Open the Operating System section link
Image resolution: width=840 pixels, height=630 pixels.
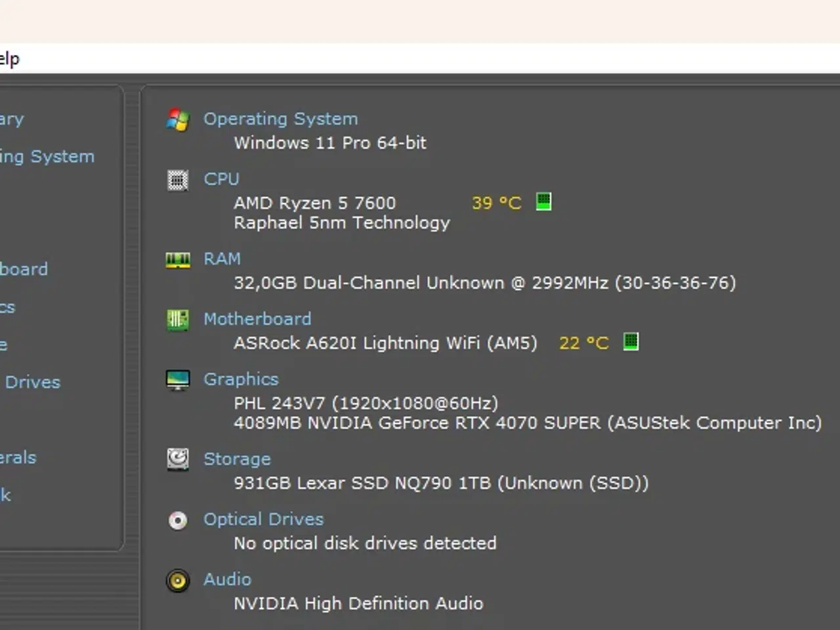click(280, 119)
